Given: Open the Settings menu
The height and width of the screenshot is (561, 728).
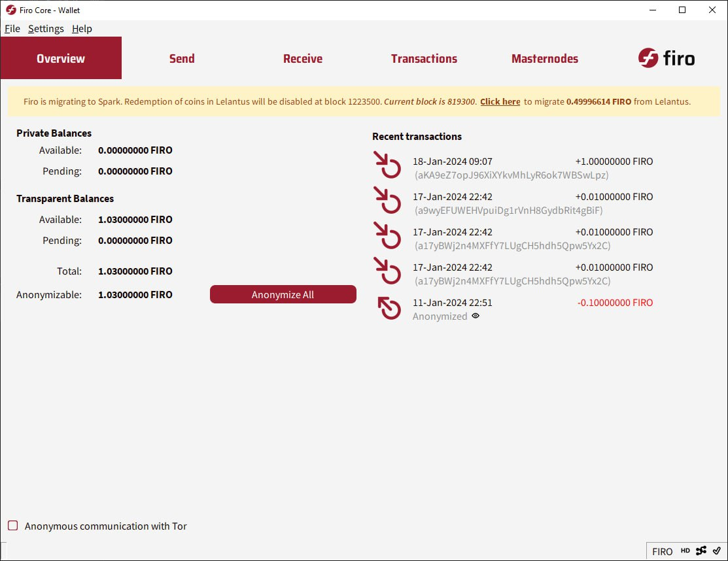Looking at the screenshot, I should (x=45, y=29).
